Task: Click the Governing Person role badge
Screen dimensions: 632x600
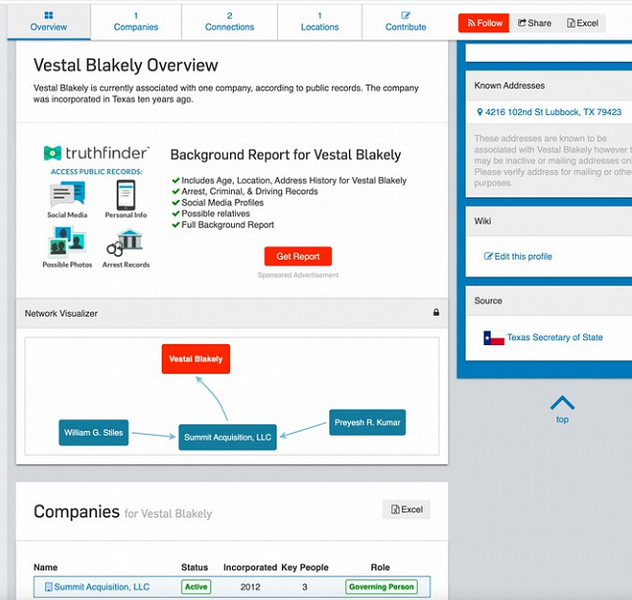Action: tap(381, 587)
